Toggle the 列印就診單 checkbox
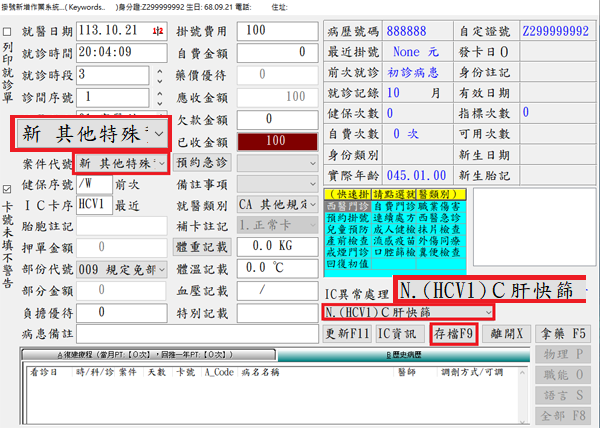This screenshot has height=428, width=600. tap(8, 32)
